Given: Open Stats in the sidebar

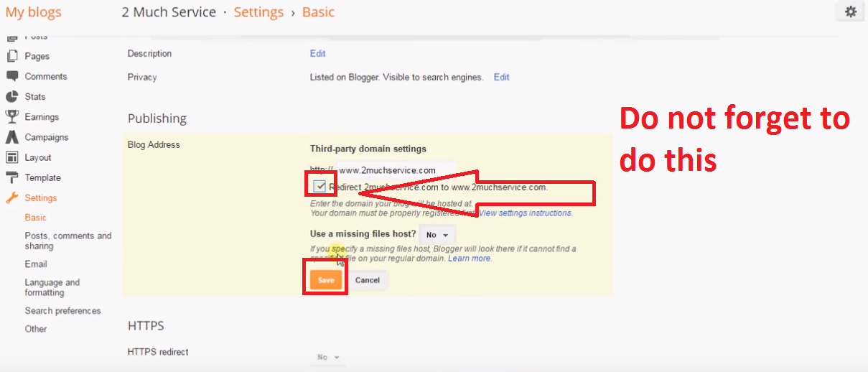Looking at the screenshot, I should (35, 96).
